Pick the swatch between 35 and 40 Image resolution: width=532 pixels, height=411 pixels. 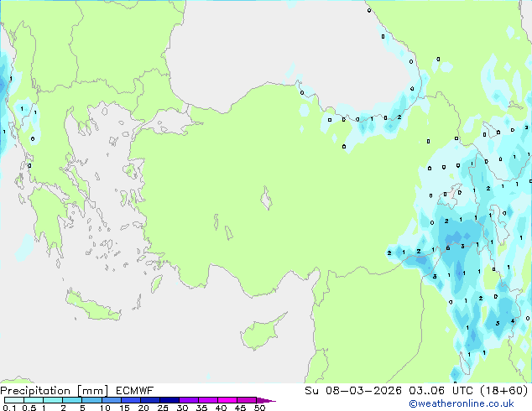(x=207, y=400)
